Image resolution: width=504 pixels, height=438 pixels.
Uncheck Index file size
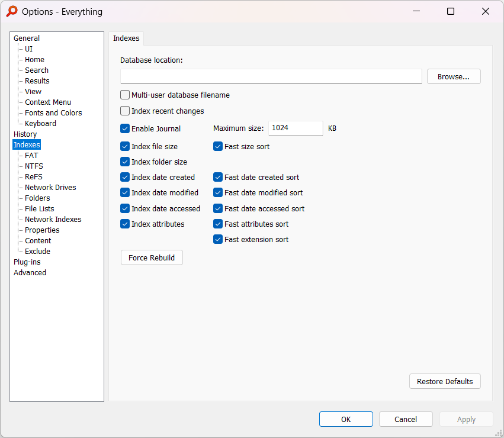pyautogui.click(x=125, y=147)
